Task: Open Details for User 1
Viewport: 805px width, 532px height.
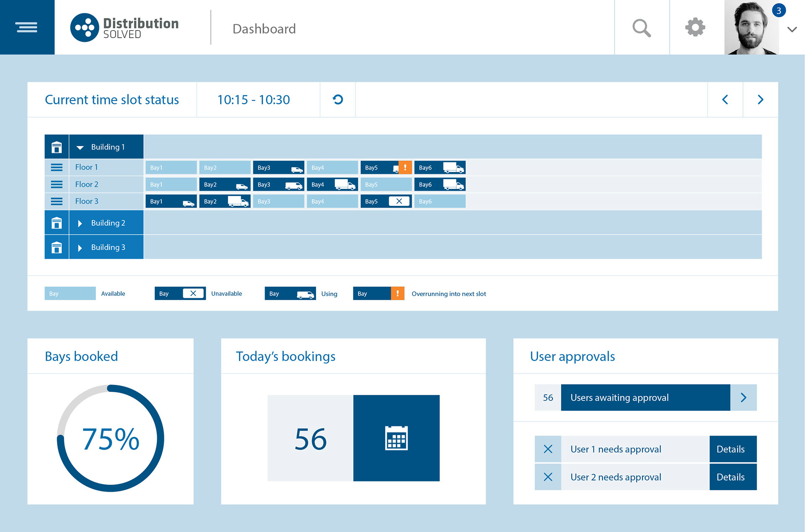Action: 732,449
